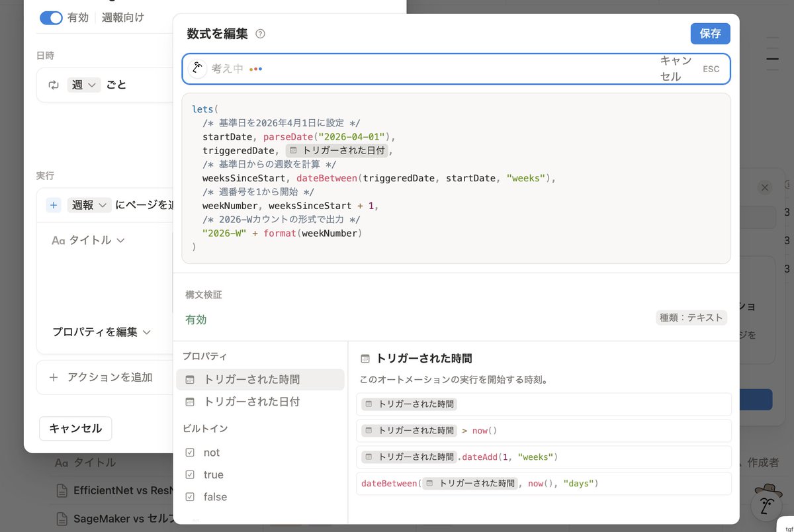
Task: Click the dateBetween weeks line in editor
Action: point(380,178)
